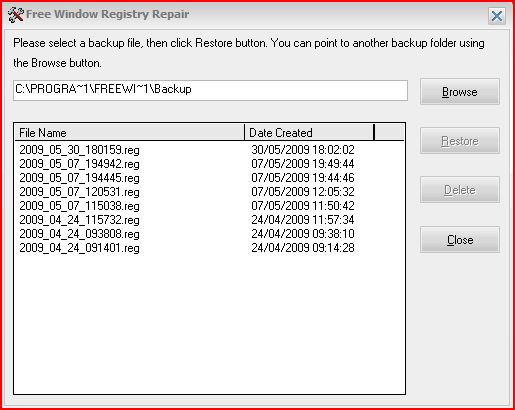This screenshot has height=410, width=515.
Task: Select backup 2009_04_24_115732.reg
Action: (x=79, y=220)
